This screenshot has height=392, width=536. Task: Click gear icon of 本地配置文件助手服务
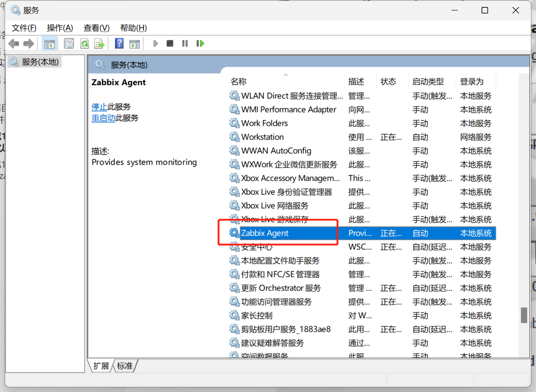pyautogui.click(x=234, y=260)
